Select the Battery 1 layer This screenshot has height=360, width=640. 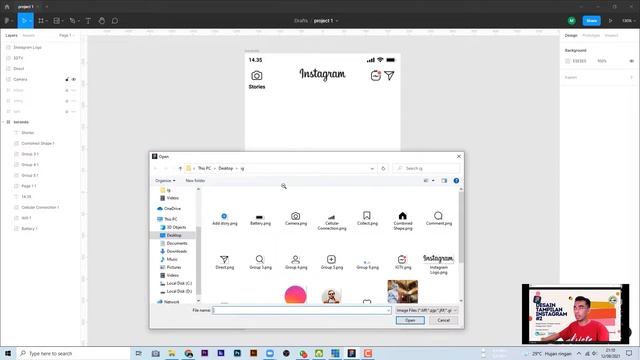click(29, 229)
